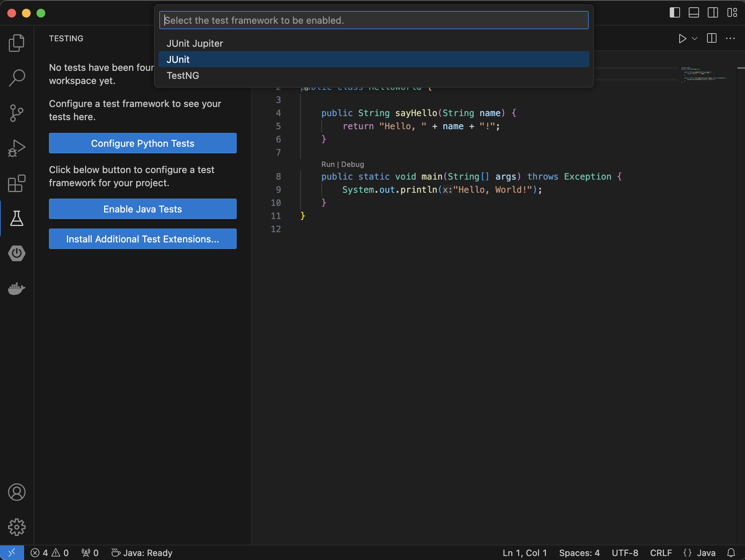Click the Run and Debug icon
This screenshot has height=560, width=745.
[16, 148]
